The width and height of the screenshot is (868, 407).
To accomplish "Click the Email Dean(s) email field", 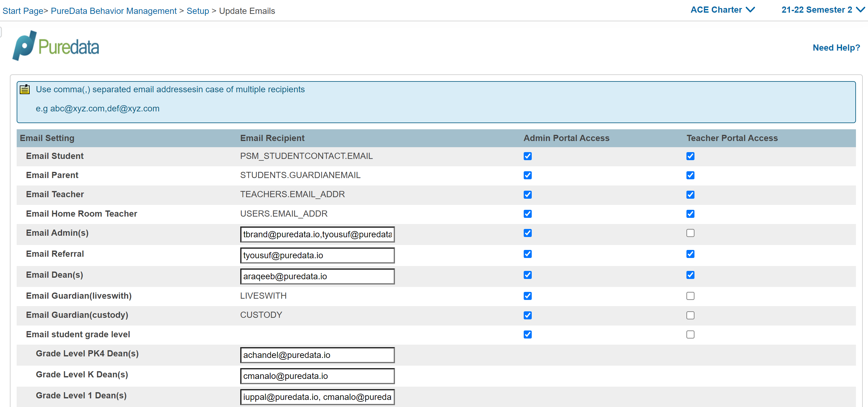I will 317,276.
